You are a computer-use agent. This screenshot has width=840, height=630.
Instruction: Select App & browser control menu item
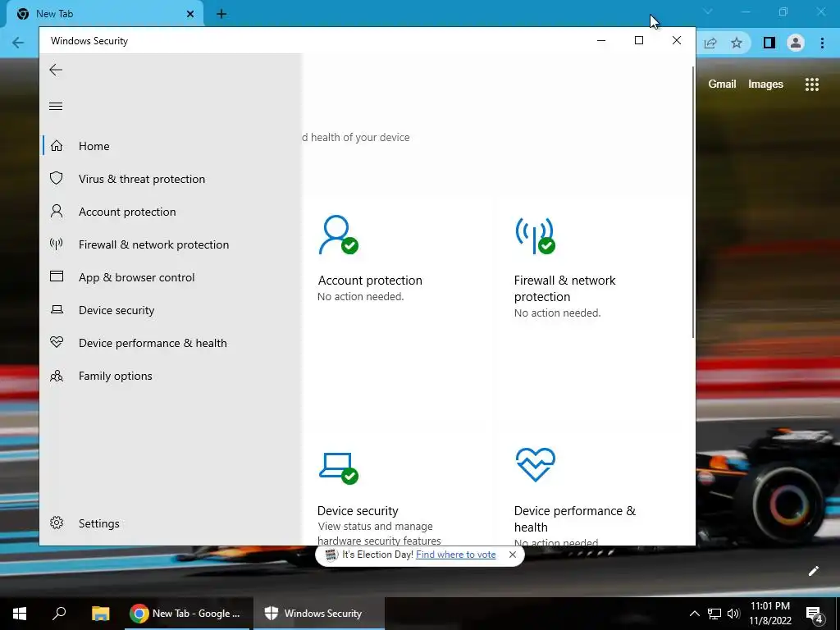pos(136,277)
